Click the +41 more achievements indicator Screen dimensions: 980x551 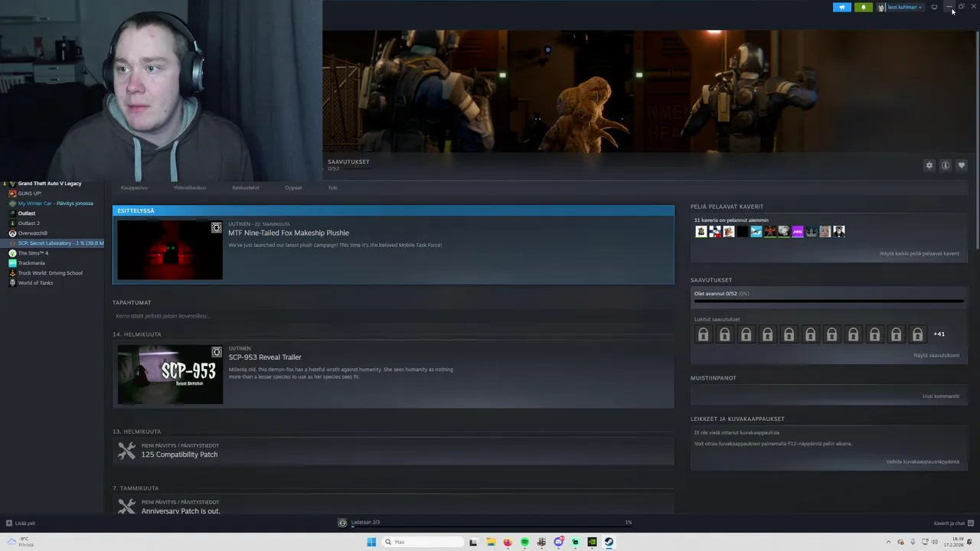pyautogui.click(x=939, y=334)
